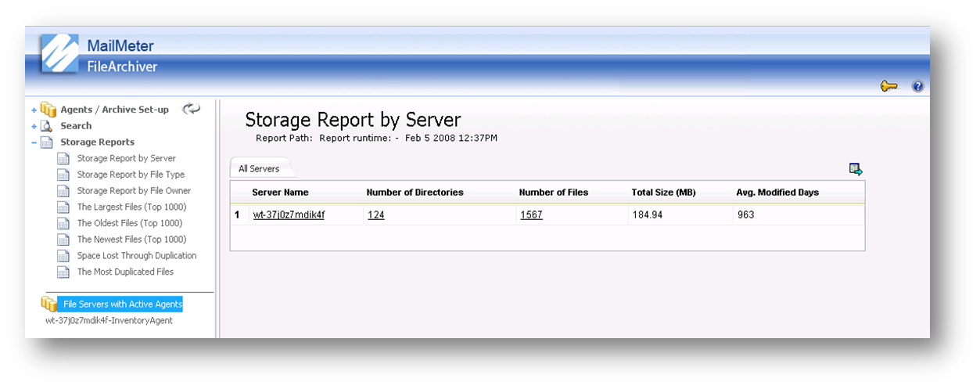
Task: Click server name link wt-37j0z7mdik4f
Action: point(289,215)
